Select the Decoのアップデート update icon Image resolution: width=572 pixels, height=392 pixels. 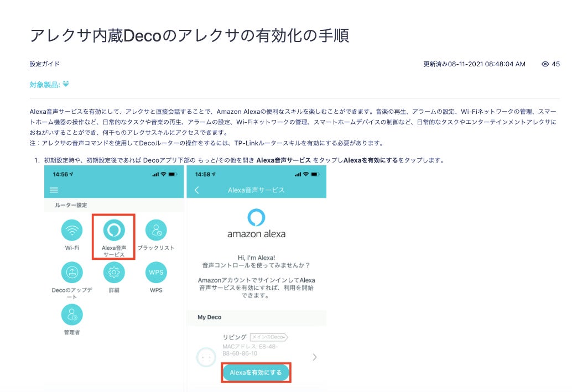coord(71,272)
